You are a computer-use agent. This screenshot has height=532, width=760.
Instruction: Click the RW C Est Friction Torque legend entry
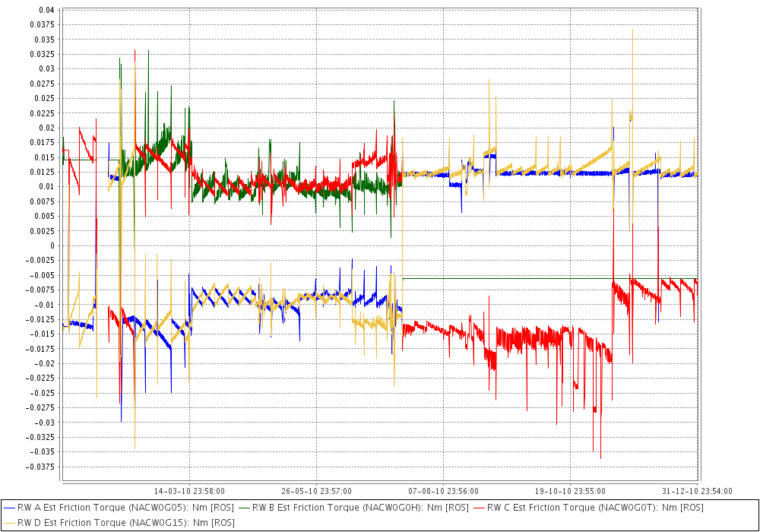click(588, 508)
